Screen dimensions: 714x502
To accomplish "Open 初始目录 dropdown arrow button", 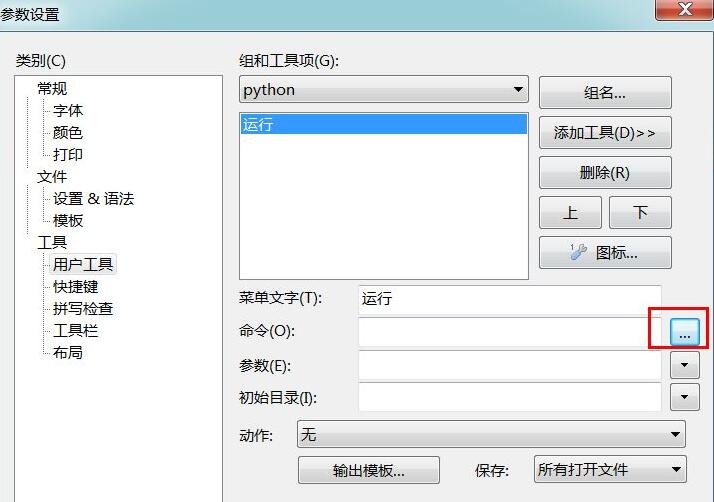I will point(684,397).
